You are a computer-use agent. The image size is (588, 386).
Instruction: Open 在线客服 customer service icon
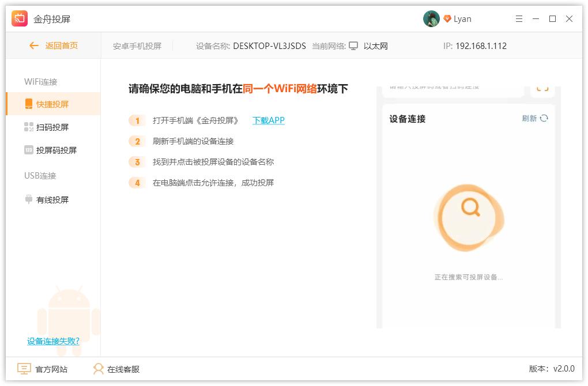point(98,369)
